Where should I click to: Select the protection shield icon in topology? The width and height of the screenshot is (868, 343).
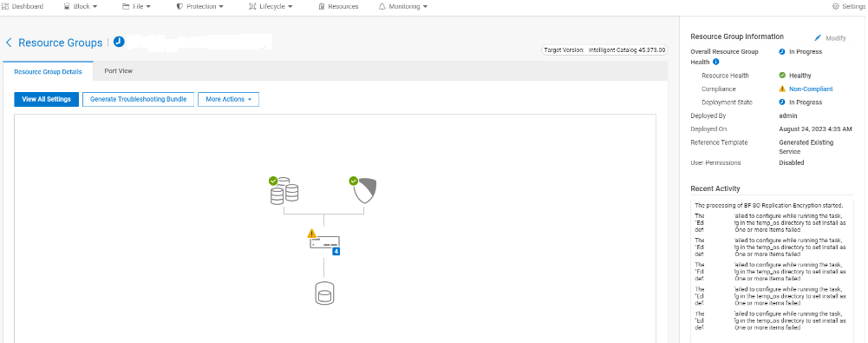click(365, 191)
